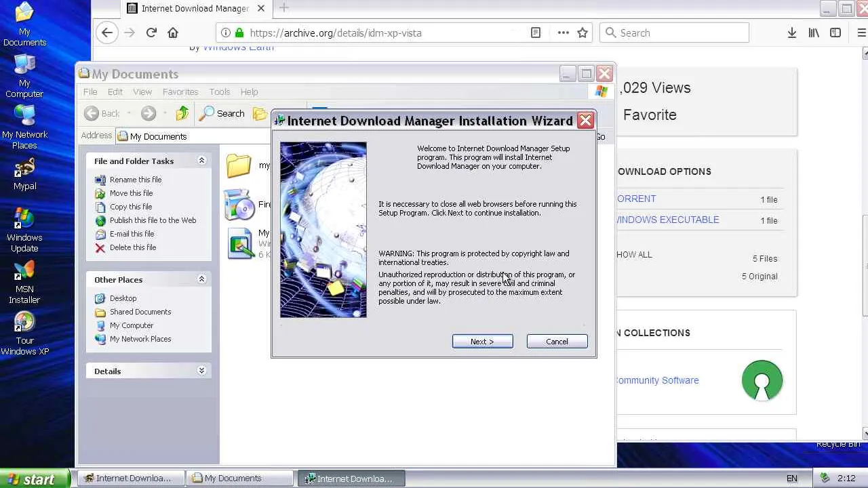
Task: Close the Installation Wizard dialog
Action: [586, 121]
